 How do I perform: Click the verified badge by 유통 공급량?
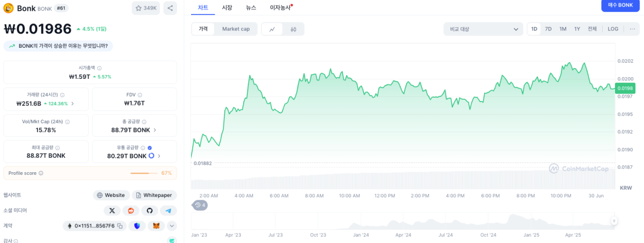[150, 148]
